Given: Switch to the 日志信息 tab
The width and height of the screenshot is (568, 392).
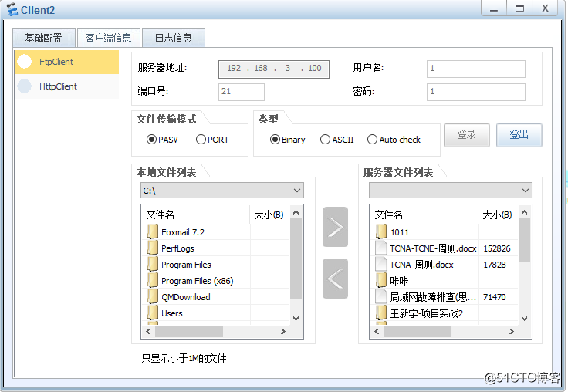Looking at the screenshot, I should [173, 38].
